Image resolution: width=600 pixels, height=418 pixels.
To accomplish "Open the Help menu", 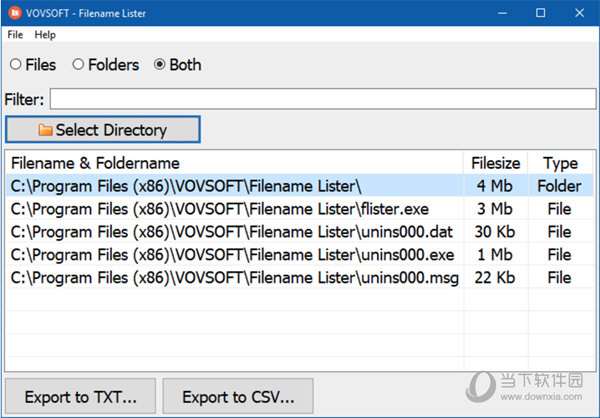I will pyautogui.click(x=45, y=34).
